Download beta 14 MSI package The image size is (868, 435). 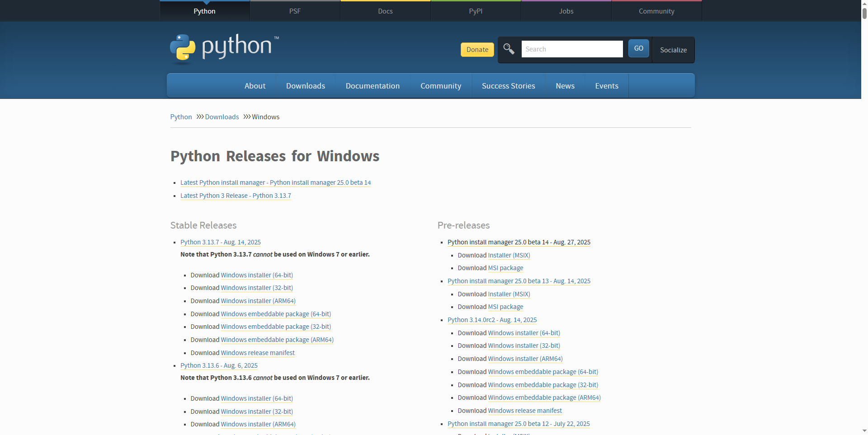pos(505,268)
